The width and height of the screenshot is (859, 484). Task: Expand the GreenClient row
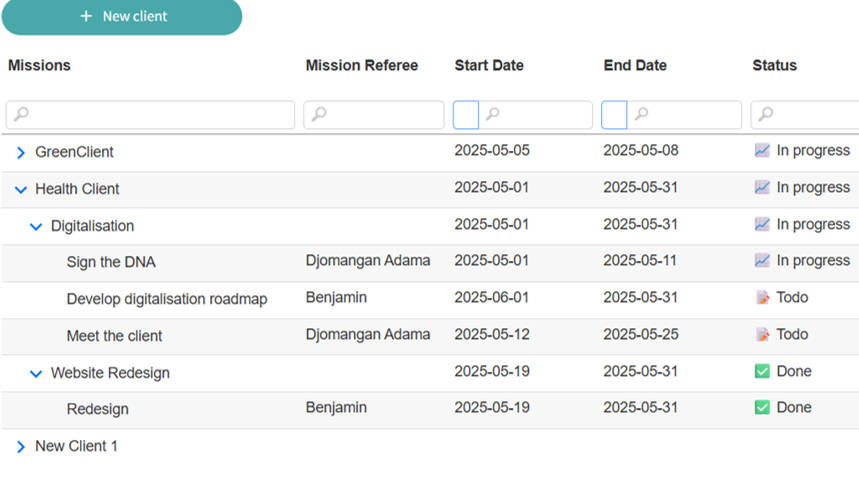[21, 153]
